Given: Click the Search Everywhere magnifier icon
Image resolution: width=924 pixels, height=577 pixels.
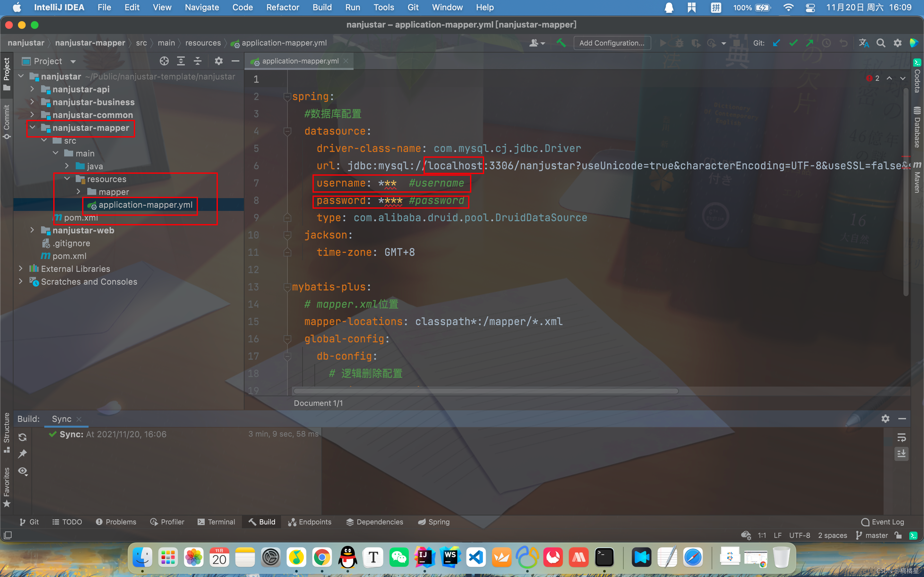Looking at the screenshot, I should tap(880, 43).
